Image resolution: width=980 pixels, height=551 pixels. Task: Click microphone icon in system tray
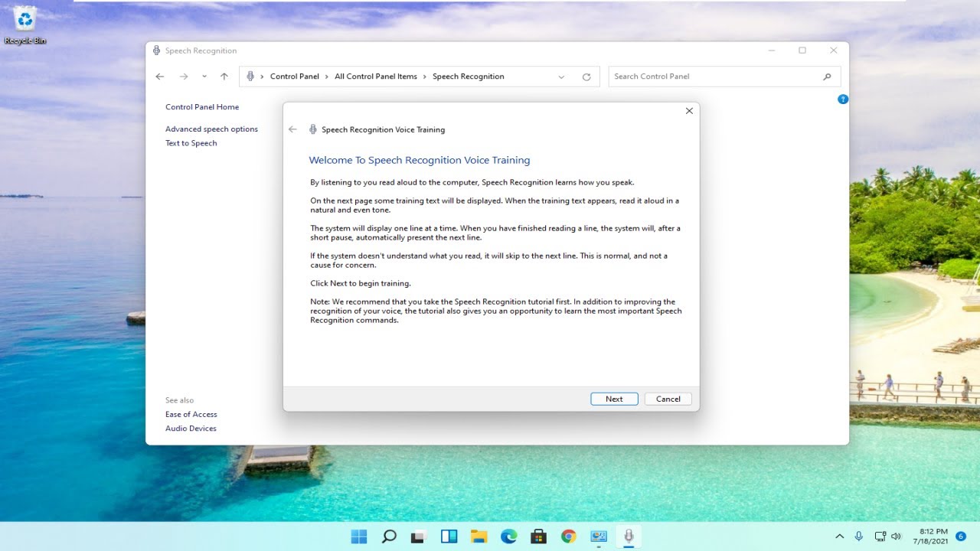(859, 536)
